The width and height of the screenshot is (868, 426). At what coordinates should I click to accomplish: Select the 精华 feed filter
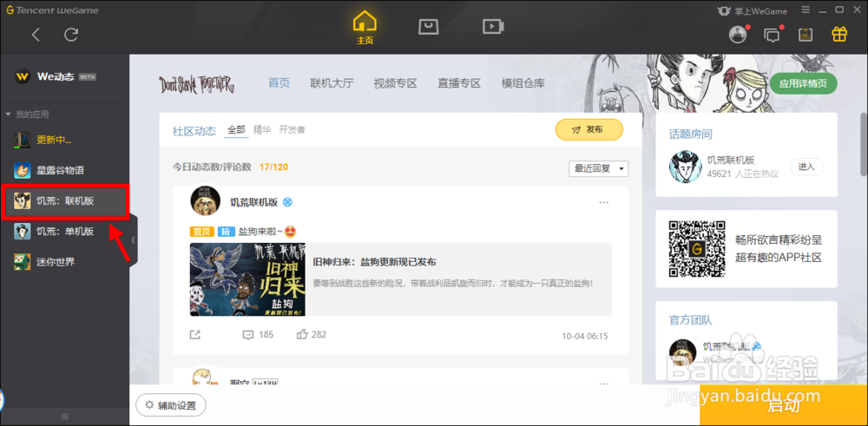click(x=262, y=130)
